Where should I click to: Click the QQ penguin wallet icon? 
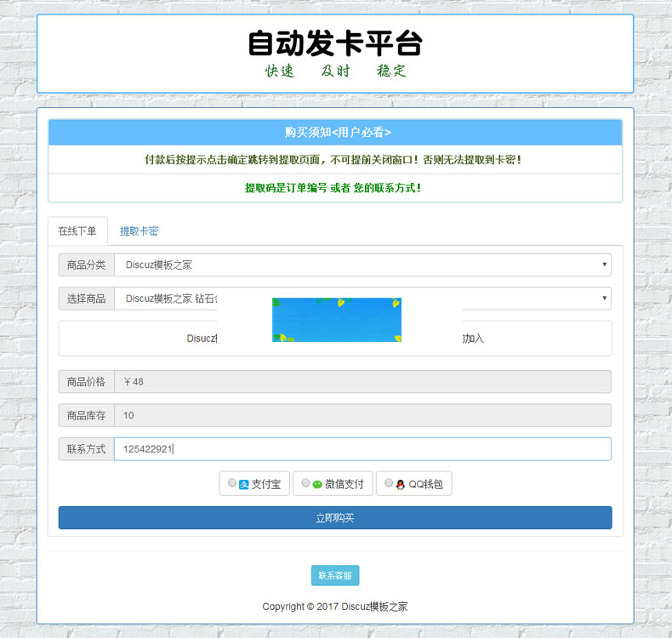401,485
